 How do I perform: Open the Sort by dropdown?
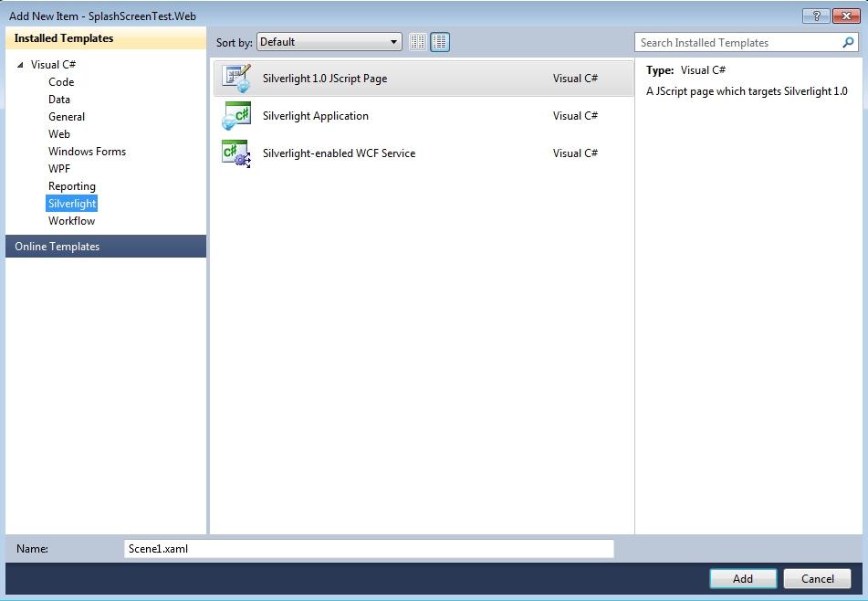tap(329, 42)
